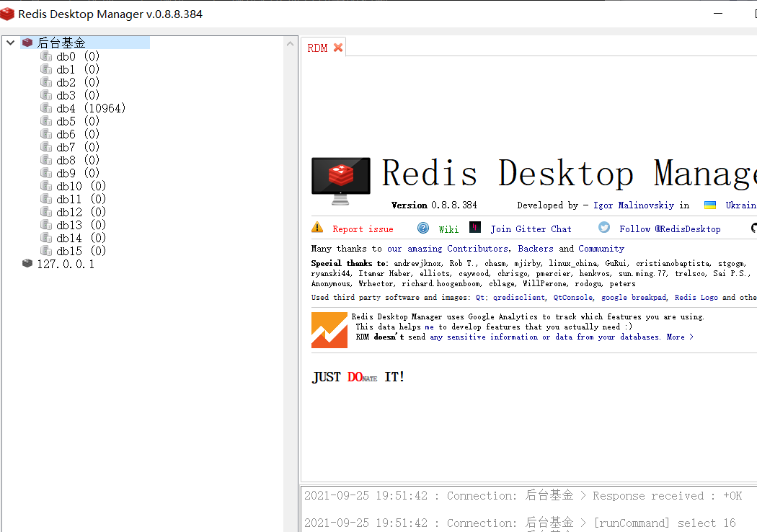The height and width of the screenshot is (532, 757).
Task: Select db2 (0) row text
Action: click(78, 83)
